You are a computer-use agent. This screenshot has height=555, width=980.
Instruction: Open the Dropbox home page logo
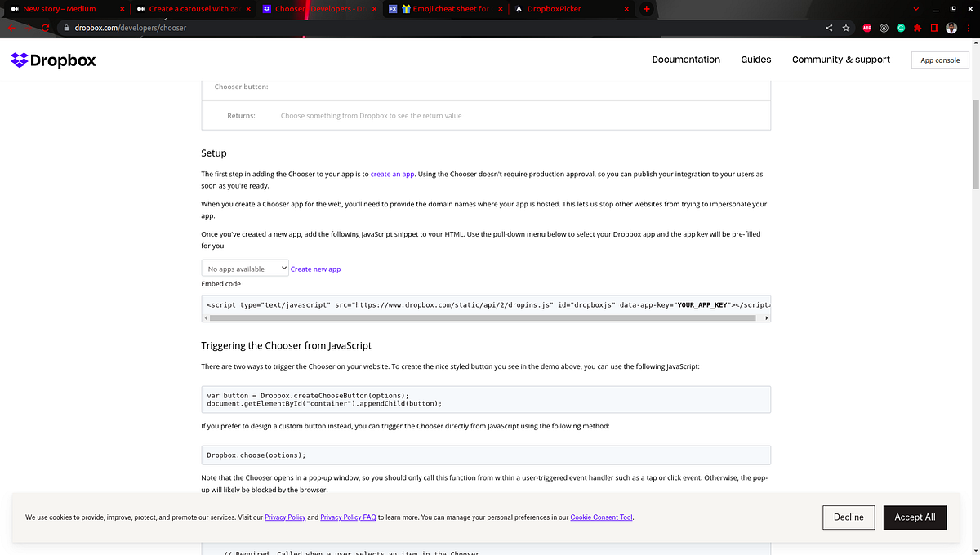52,60
